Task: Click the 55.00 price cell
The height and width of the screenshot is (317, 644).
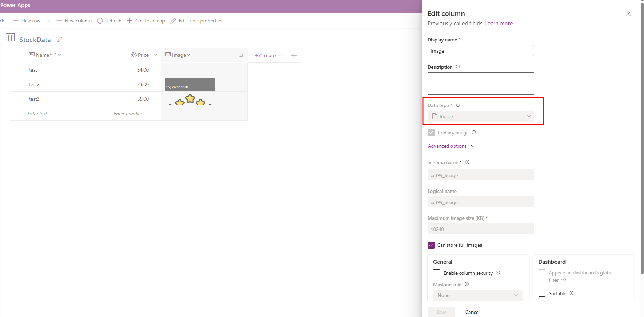Action: (136, 99)
